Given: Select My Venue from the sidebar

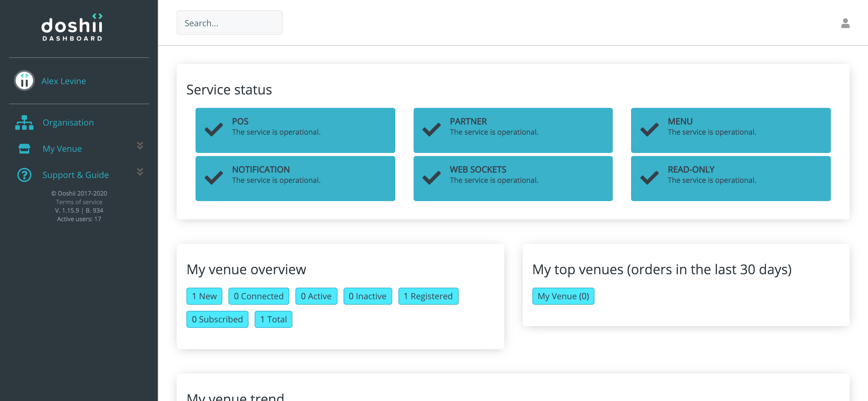Looking at the screenshot, I should (x=62, y=148).
